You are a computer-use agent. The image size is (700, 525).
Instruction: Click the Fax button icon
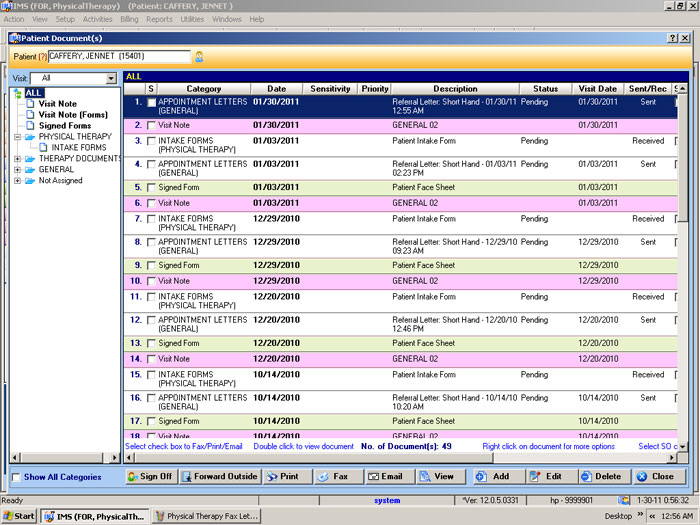tap(326, 477)
